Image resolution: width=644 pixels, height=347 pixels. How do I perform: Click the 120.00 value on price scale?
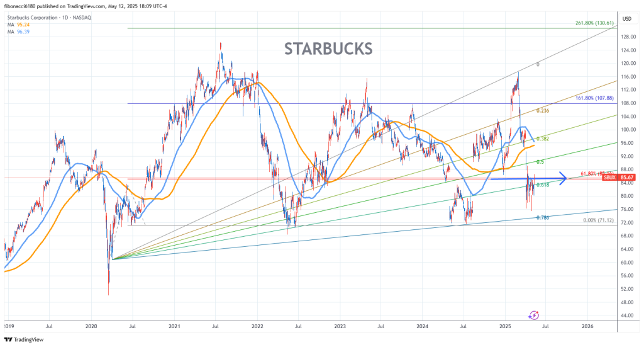[626, 63]
